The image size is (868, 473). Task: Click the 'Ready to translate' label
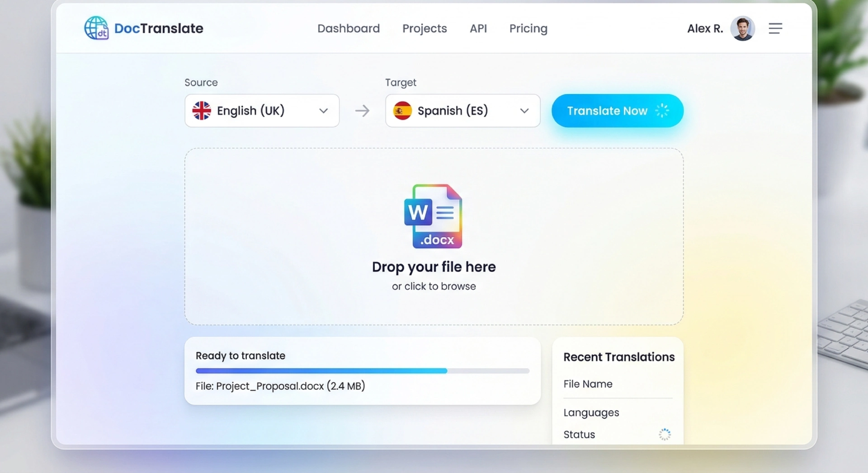pyautogui.click(x=241, y=356)
